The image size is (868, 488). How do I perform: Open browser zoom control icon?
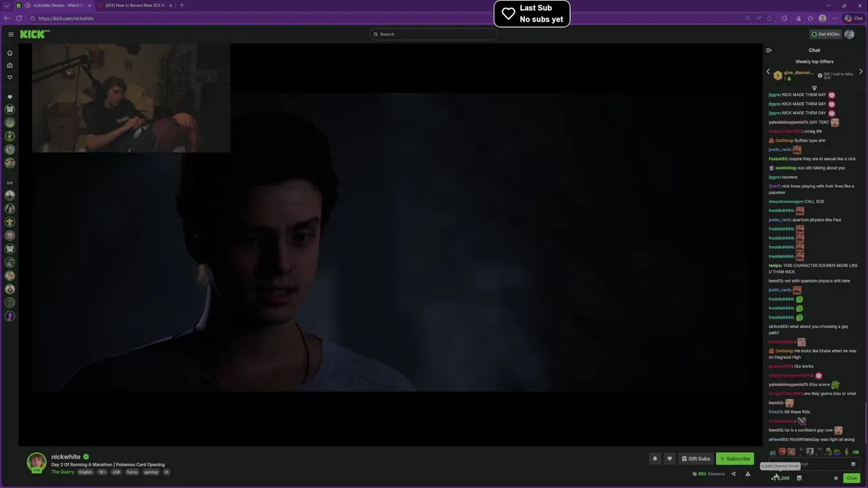pos(747,18)
